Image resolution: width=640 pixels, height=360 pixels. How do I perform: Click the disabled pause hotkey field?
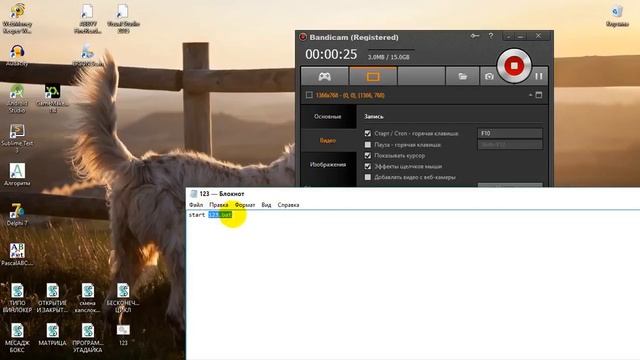point(510,144)
